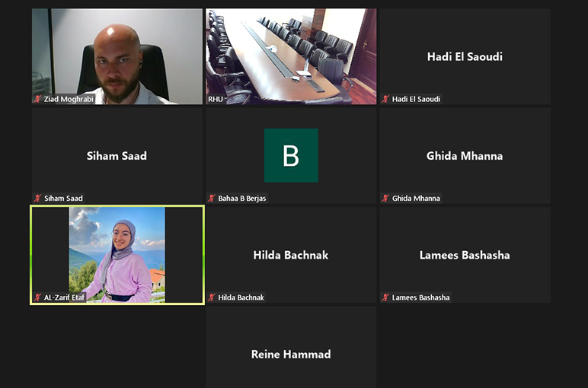
Task: Select Ziad Moghrabi's video tile
Action: click(117, 56)
